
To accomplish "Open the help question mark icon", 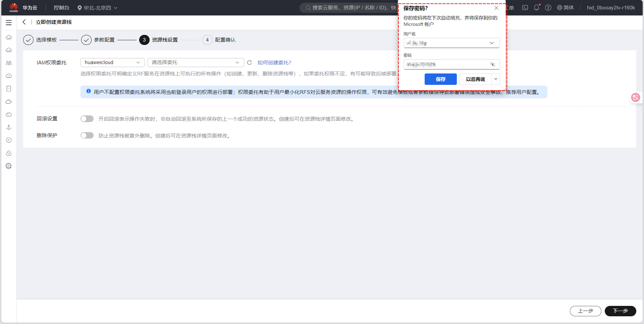I will click(x=548, y=7).
